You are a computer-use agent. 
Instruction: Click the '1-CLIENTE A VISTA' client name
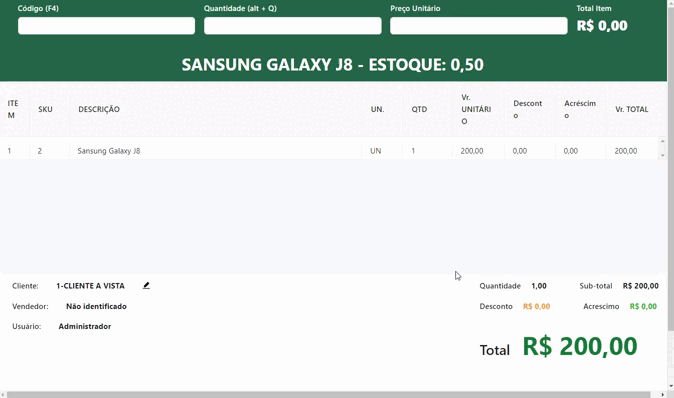[90, 286]
